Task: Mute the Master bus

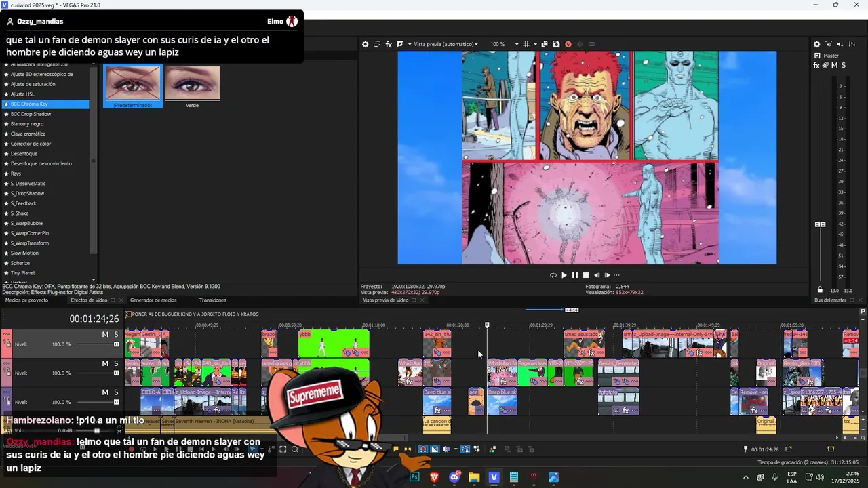Action: [834, 65]
